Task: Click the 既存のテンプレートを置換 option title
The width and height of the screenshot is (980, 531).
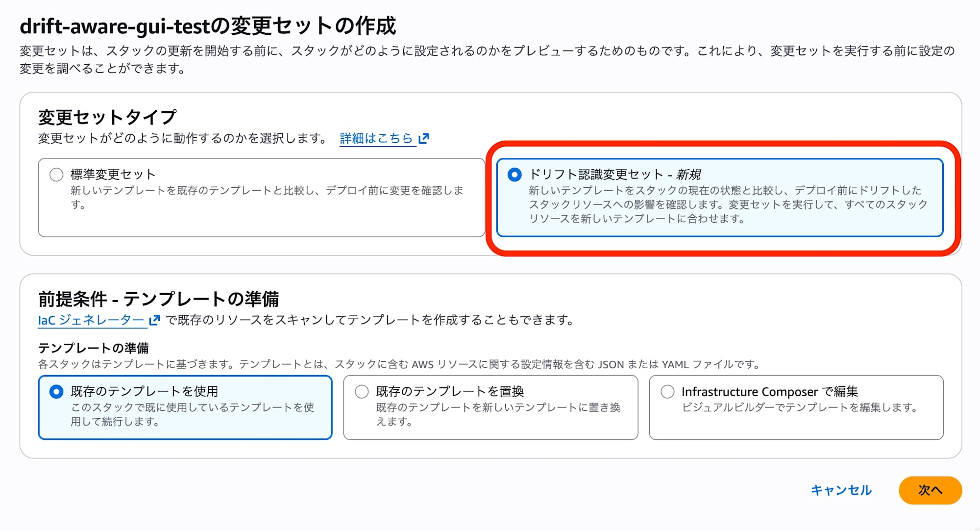Action: click(x=450, y=391)
